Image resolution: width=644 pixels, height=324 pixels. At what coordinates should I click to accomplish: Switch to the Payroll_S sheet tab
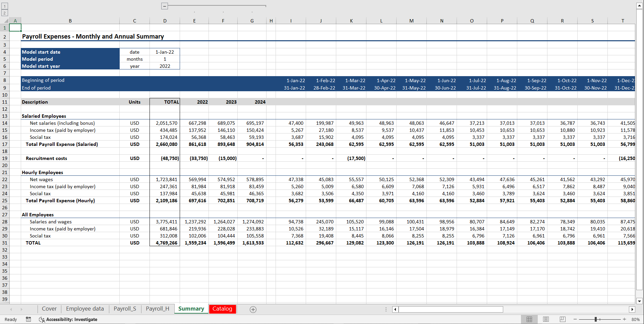[125, 309]
